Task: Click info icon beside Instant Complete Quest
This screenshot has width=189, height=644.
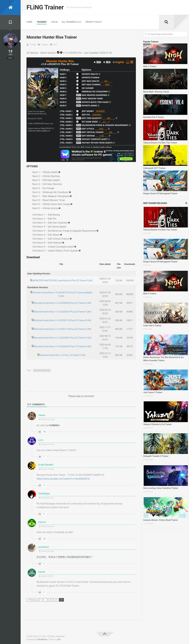Action: point(75,247)
